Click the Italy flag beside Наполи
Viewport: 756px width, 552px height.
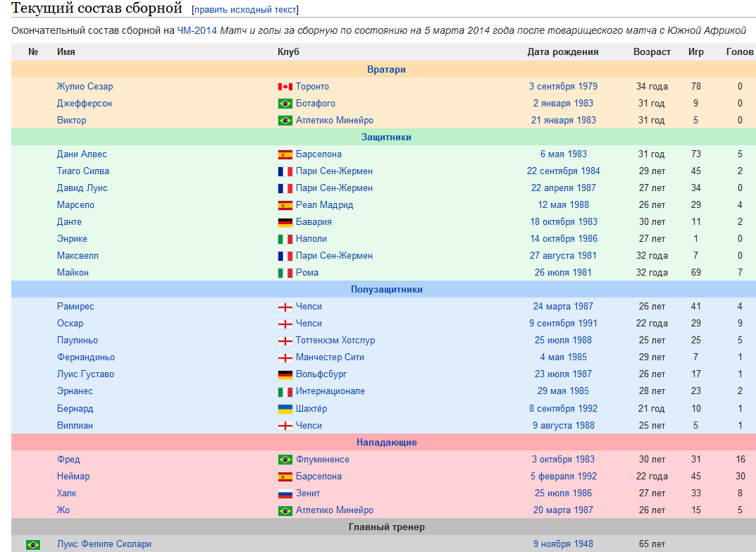[x=285, y=239]
